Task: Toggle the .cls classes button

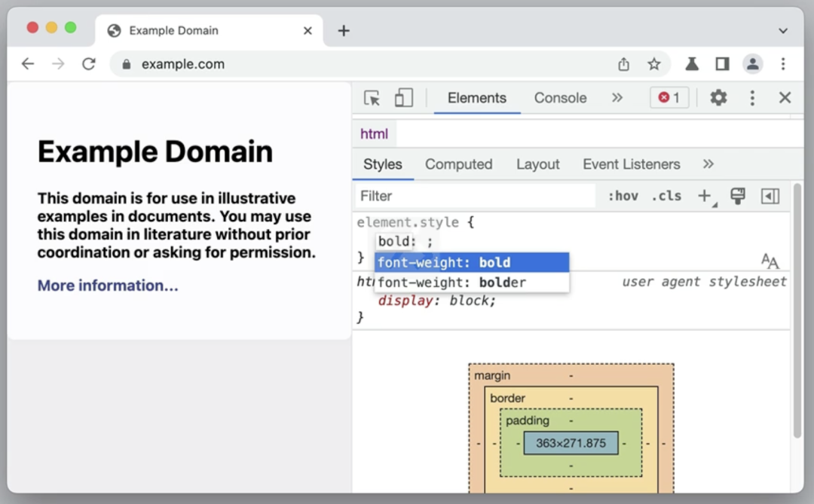Action: (x=666, y=196)
